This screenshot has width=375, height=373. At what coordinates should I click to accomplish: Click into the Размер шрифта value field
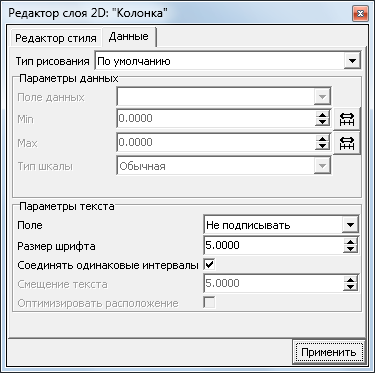(x=273, y=245)
